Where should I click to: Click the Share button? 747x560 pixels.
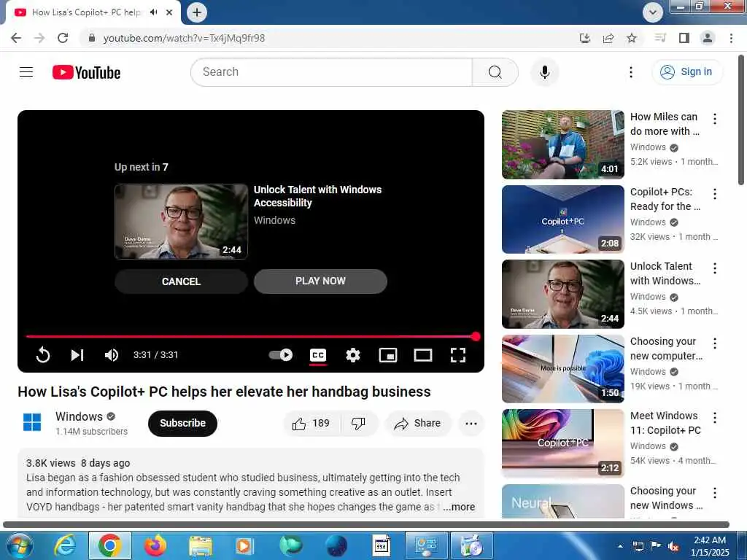pos(418,424)
